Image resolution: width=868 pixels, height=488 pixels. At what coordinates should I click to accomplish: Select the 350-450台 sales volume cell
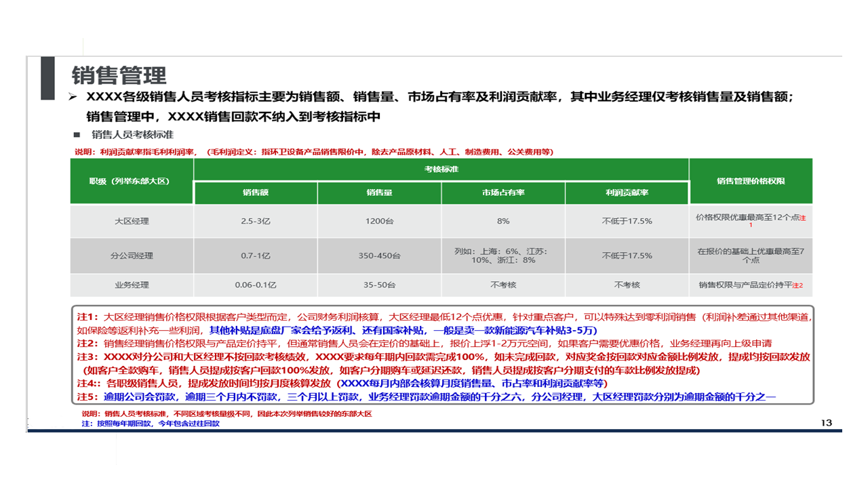[x=379, y=256]
